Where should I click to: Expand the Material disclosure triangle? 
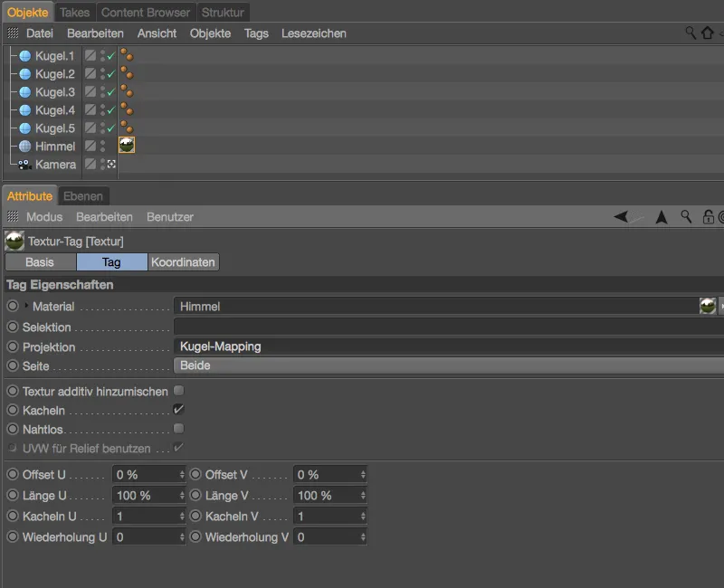[26, 305]
